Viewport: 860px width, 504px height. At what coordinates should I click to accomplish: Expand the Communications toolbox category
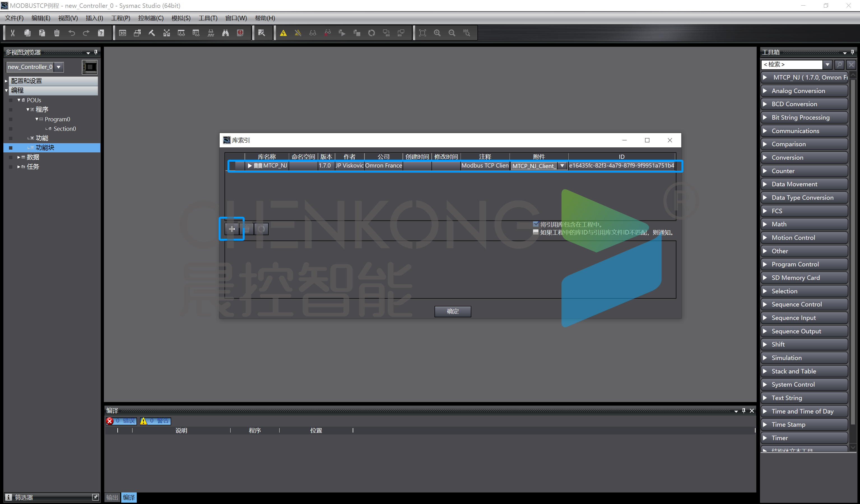pos(765,131)
